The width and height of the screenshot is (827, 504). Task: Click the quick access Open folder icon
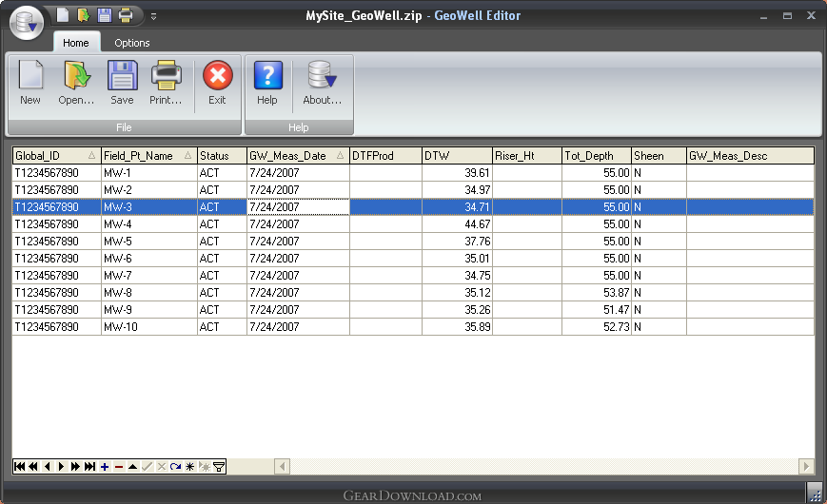(84, 15)
